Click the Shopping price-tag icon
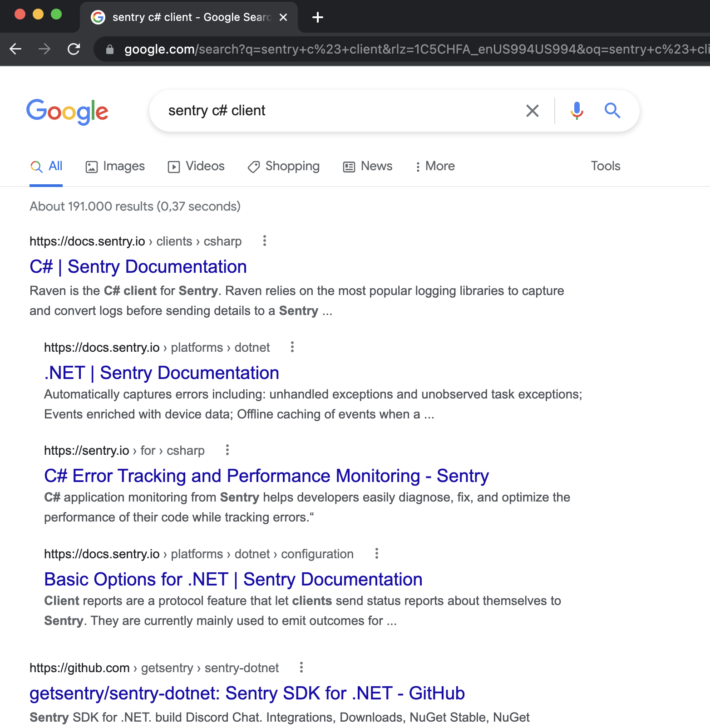 (x=253, y=167)
